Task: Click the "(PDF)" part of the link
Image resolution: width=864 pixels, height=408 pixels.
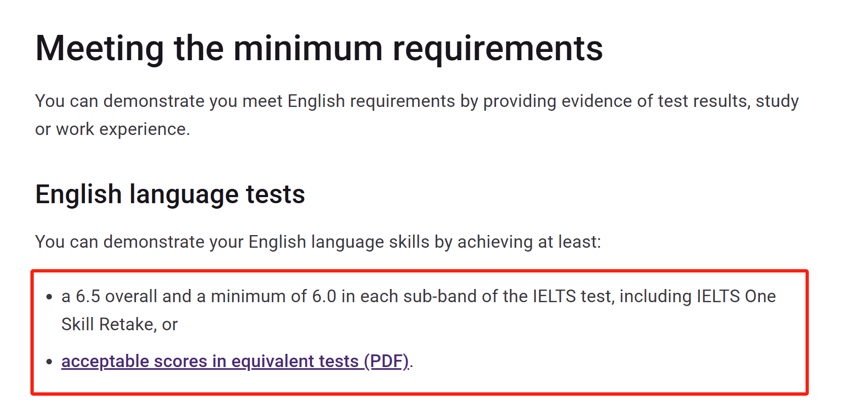Action: pos(386,361)
